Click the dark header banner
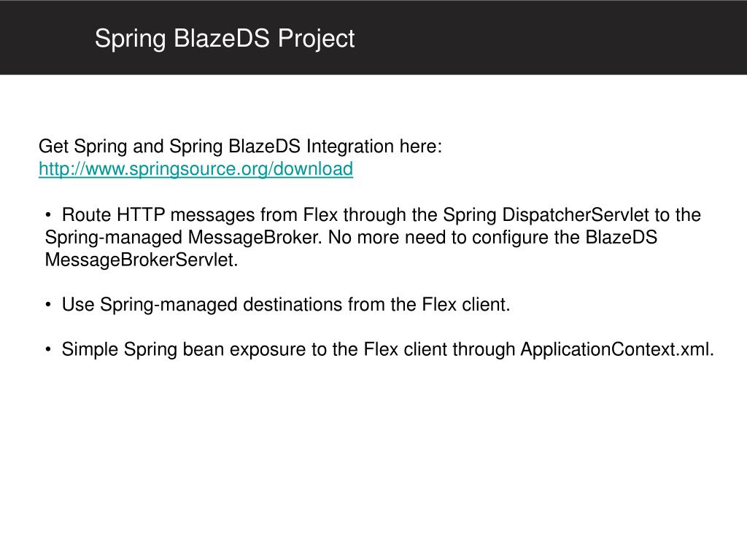 (373, 37)
